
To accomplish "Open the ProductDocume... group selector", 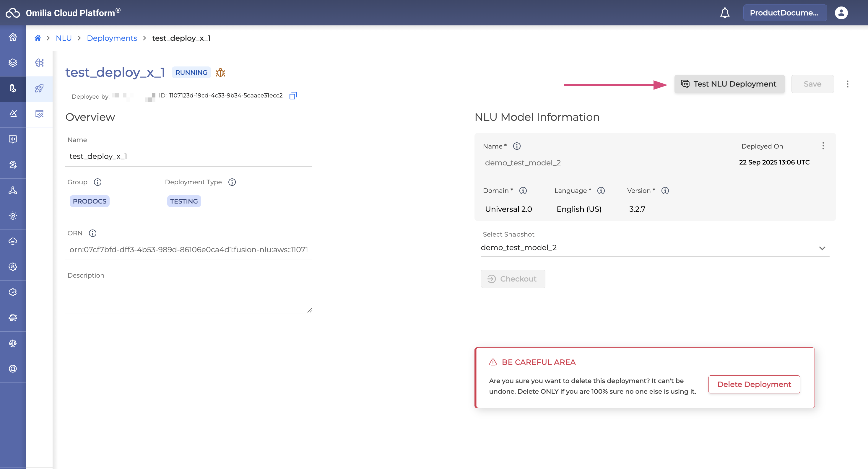I will point(784,13).
